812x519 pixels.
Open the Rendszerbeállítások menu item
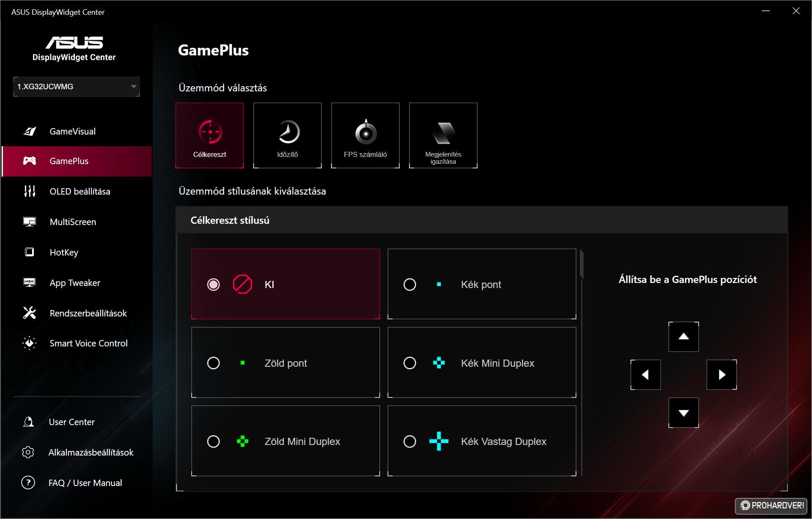[x=77, y=313]
